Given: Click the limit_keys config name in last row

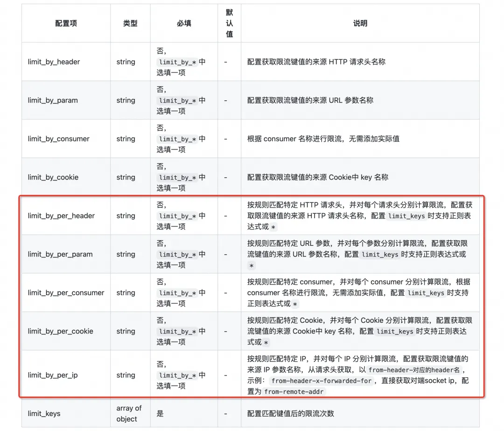Looking at the screenshot, I should click(x=44, y=413).
